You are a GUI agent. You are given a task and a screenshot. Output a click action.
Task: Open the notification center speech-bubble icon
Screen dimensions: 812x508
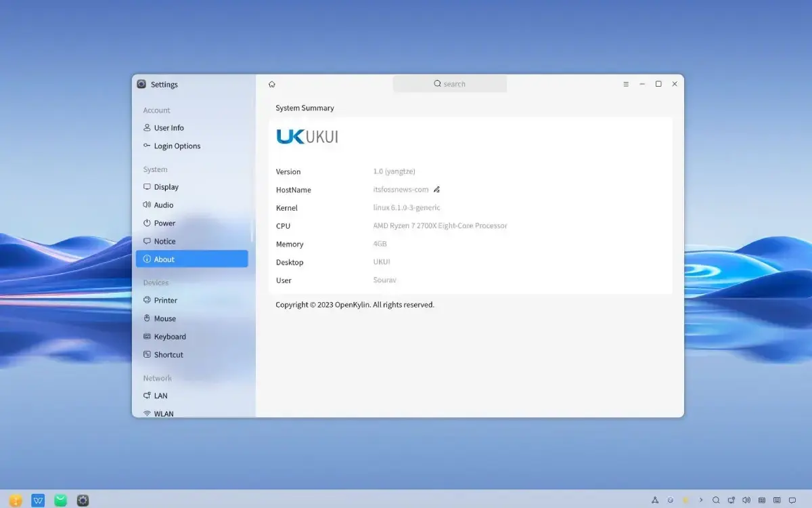(792, 501)
